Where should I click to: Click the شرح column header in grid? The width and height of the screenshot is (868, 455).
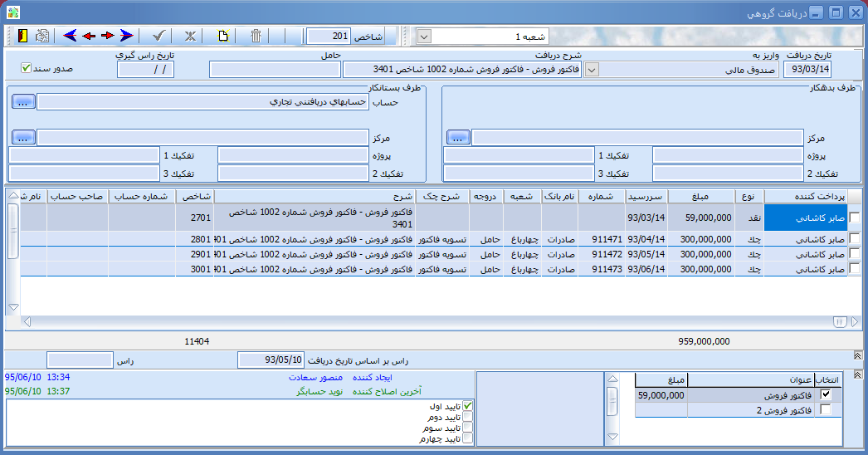click(342, 196)
